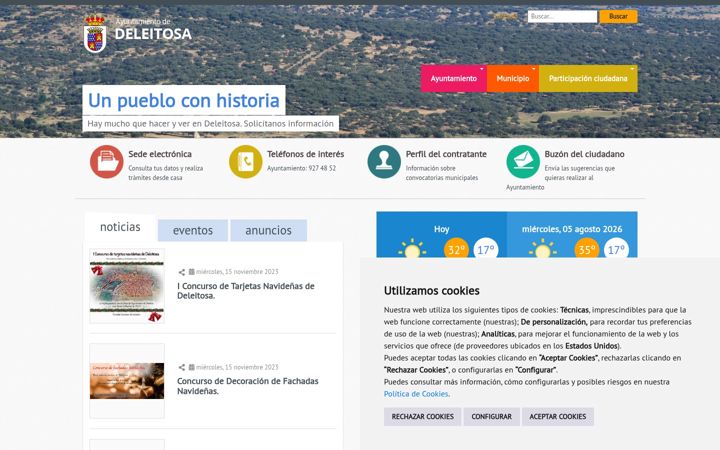Click the sun icon under miércoles 05 agosto
Viewport: 720px width, 450px height.
click(542, 248)
